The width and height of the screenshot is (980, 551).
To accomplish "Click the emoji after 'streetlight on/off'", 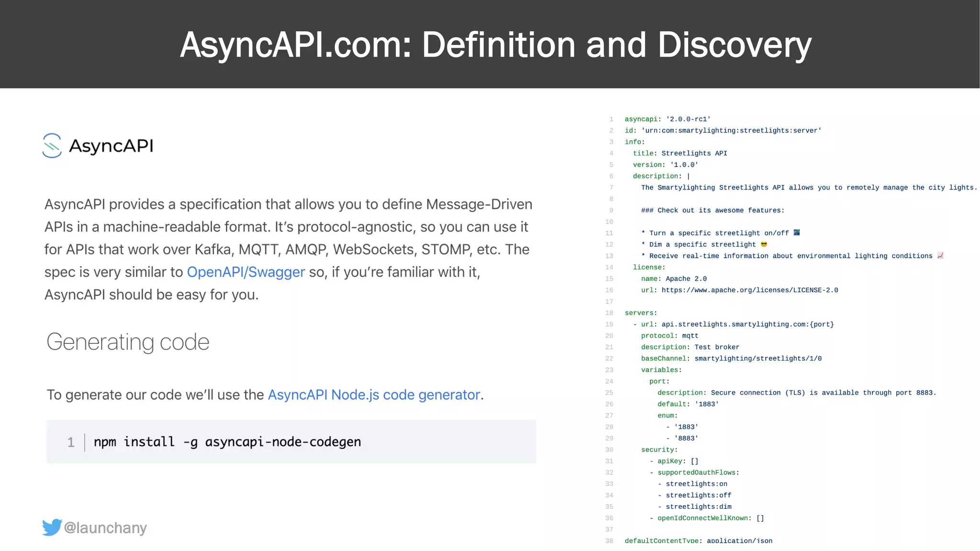I will [x=797, y=233].
